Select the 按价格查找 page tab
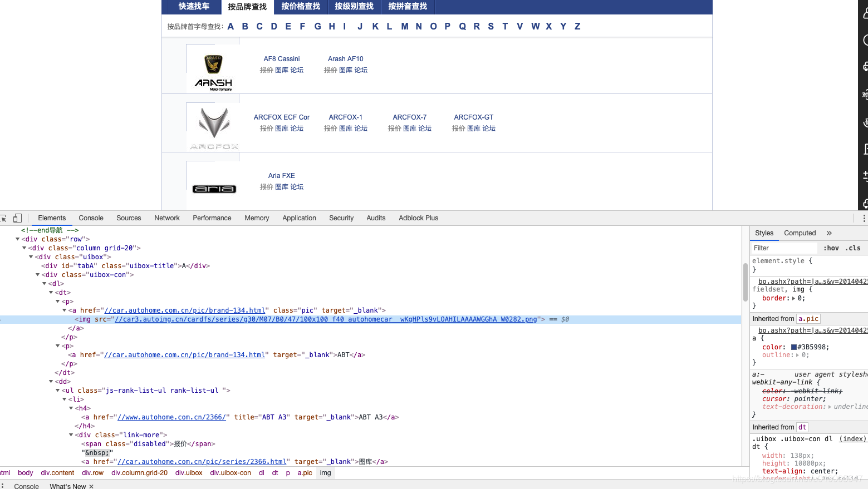This screenshot has width=868, height=489. (301, 7)
